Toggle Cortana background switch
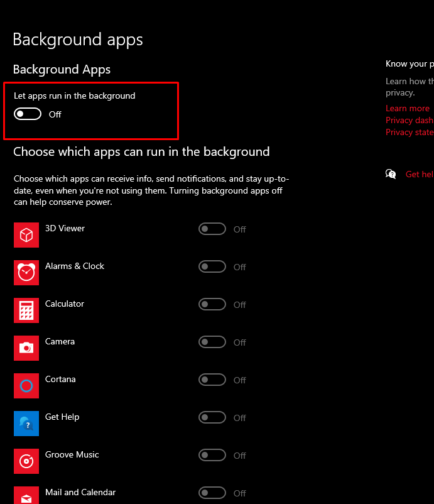The image size is (434, 504). [x=212, y=380]
